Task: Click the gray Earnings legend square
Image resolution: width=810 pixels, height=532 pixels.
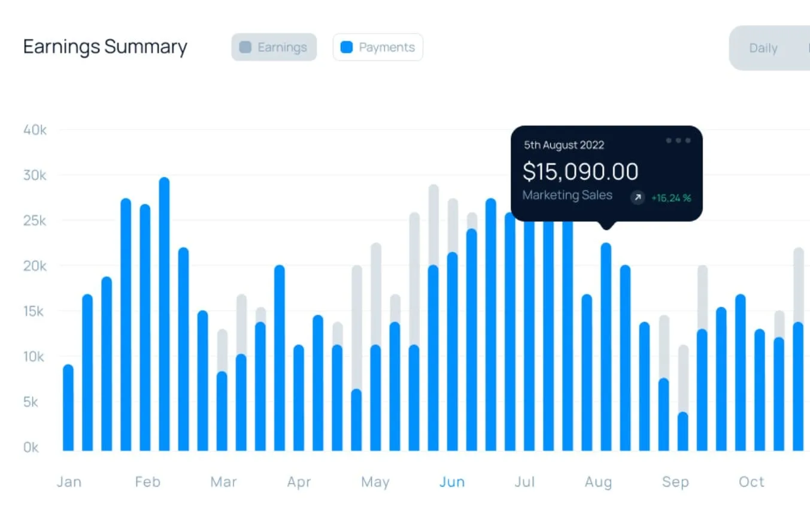Action: point(245,47)
